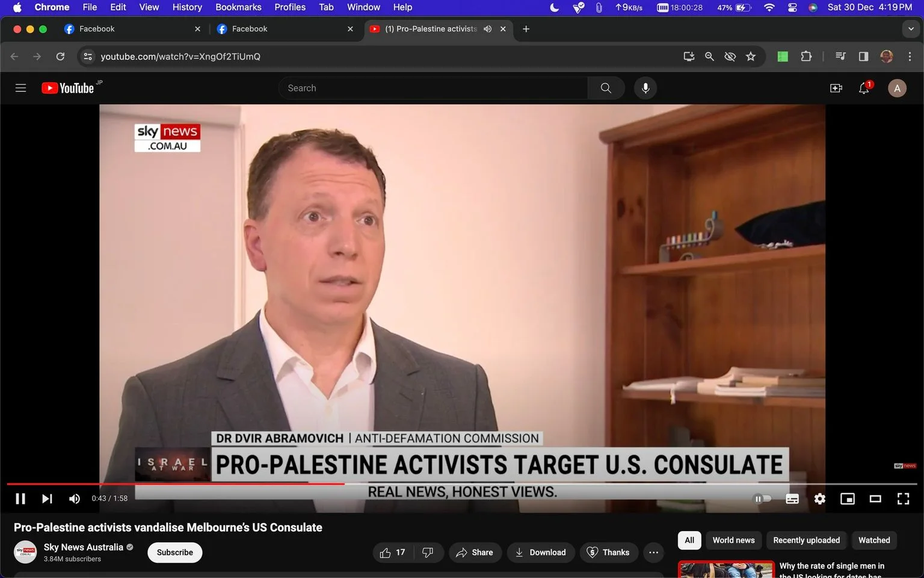Search with your voice microphone icon

[x=645, y=88]
